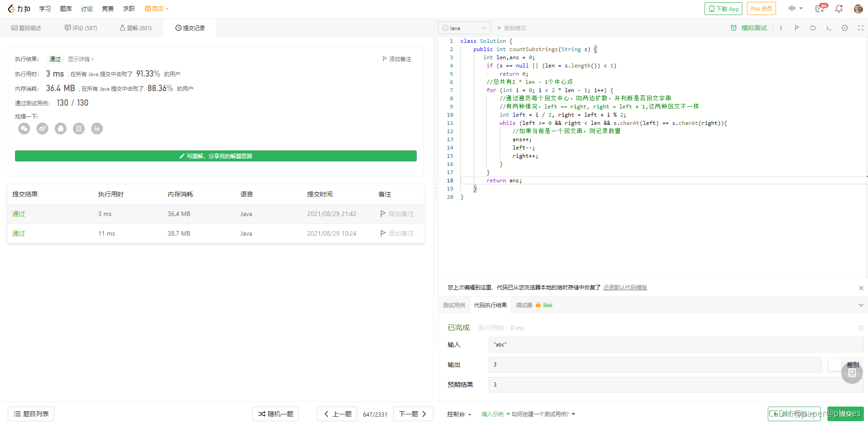Screen dimensions: 868x423
Task: Click the LinkedIn share icon
Action: [97, 129]
